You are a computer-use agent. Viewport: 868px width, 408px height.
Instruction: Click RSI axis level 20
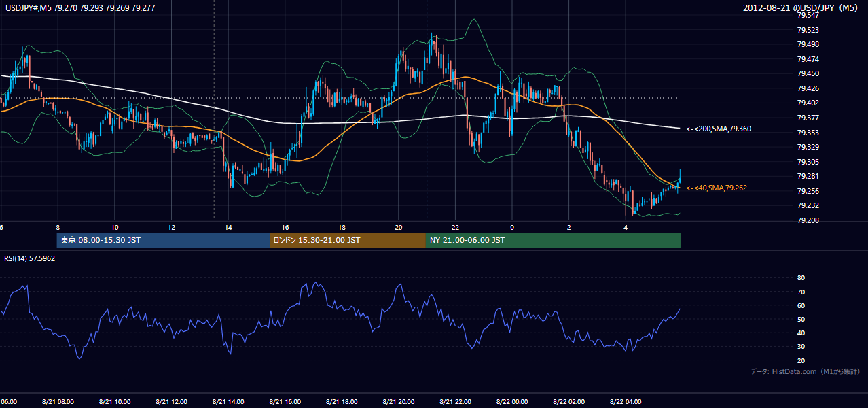(801, 360)
